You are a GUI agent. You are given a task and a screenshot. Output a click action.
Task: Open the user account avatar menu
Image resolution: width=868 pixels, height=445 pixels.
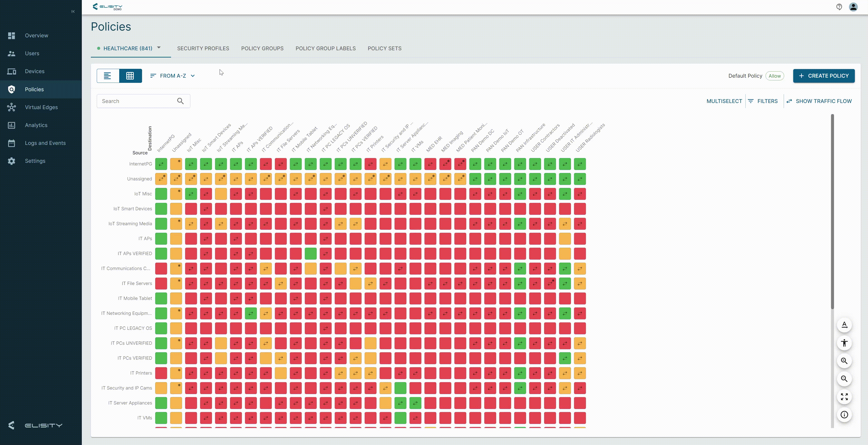coord(853,7)
